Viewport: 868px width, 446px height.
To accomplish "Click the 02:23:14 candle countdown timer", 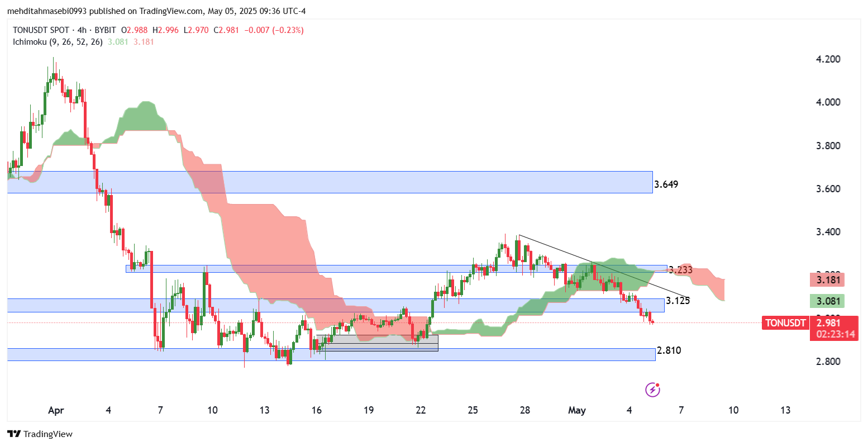I will pos(835,334).
